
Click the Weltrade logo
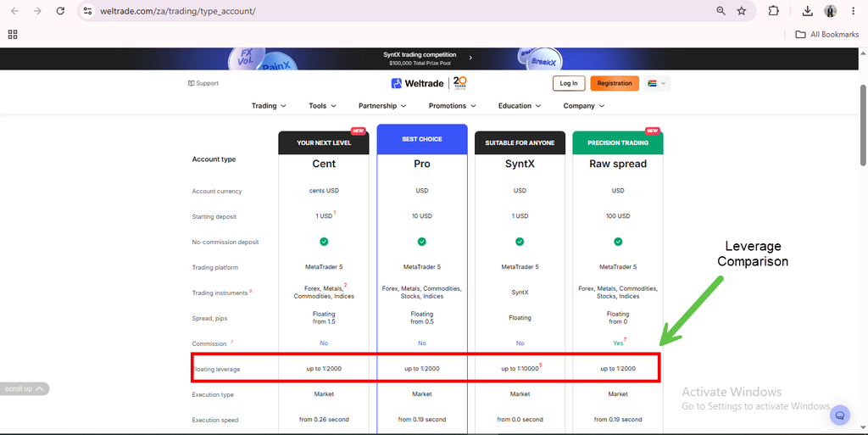[417, 83]
